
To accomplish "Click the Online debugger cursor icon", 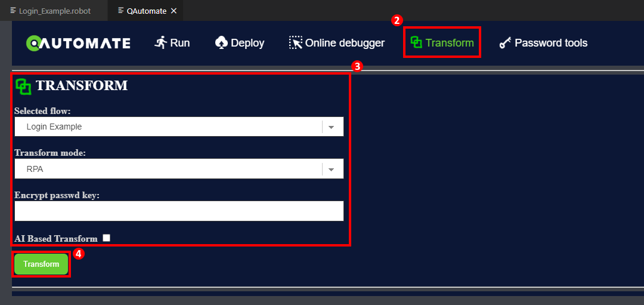I will point(296,42).
